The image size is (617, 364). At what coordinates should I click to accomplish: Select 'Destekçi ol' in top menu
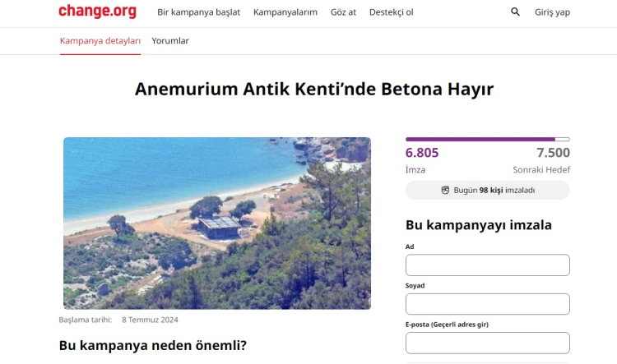[391, 12]
